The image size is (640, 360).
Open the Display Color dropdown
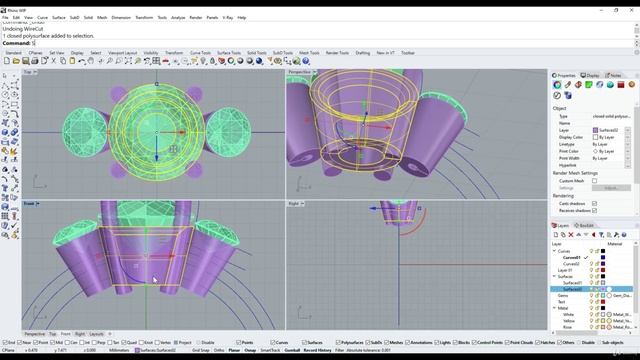click(627, 137)
